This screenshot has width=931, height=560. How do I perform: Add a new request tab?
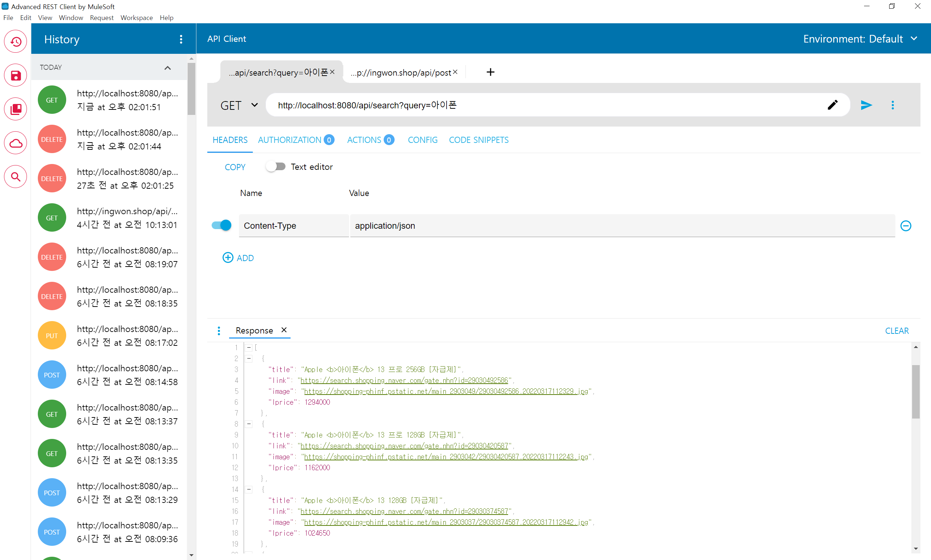pos(490,72)
